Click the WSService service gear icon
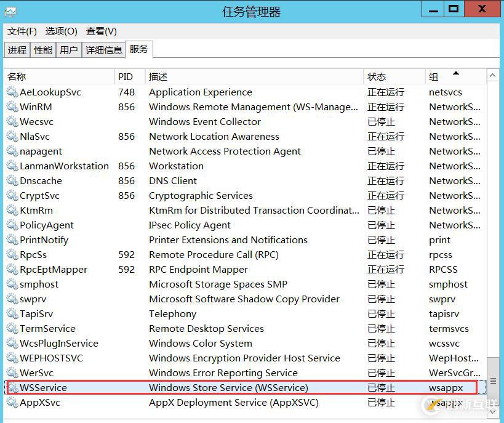504x423 pixels. [x=12, y=387]
